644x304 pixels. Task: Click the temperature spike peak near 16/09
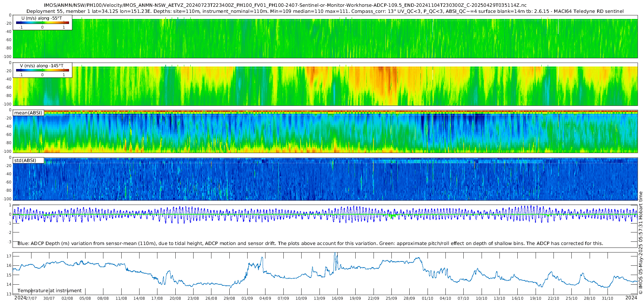tap(335, 254)
